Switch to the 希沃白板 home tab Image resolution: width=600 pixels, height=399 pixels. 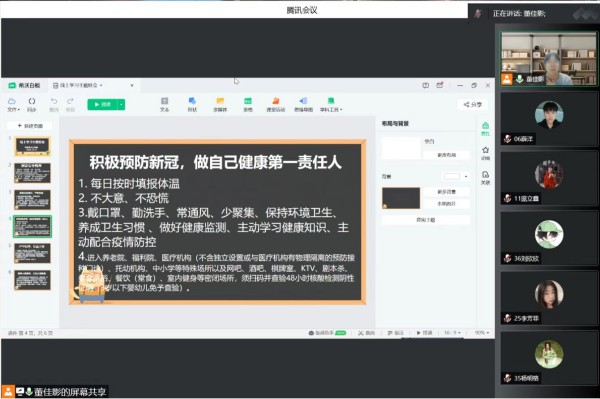[x=25, y=85]
